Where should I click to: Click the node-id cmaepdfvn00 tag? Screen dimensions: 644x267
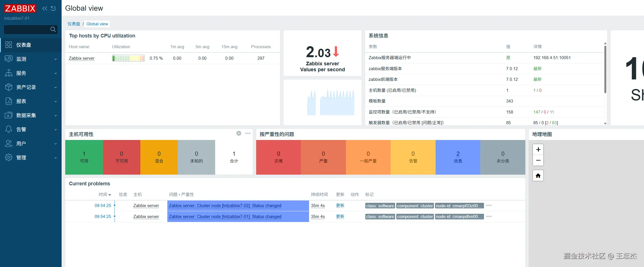click(460, 217)
